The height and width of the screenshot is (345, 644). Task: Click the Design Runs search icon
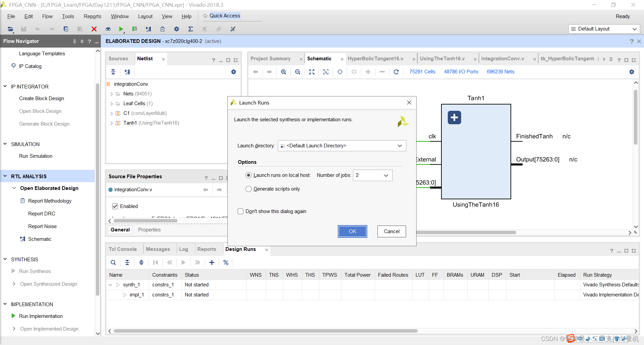coord(113,263)
